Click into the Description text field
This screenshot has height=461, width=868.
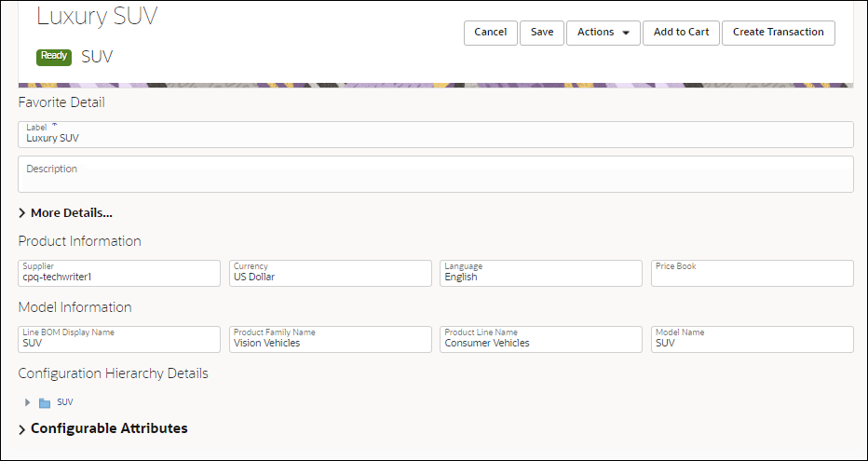435,174
